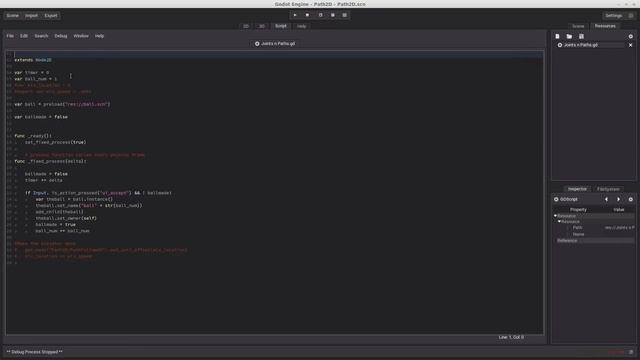Start the project with the play button

pos(295,15)
